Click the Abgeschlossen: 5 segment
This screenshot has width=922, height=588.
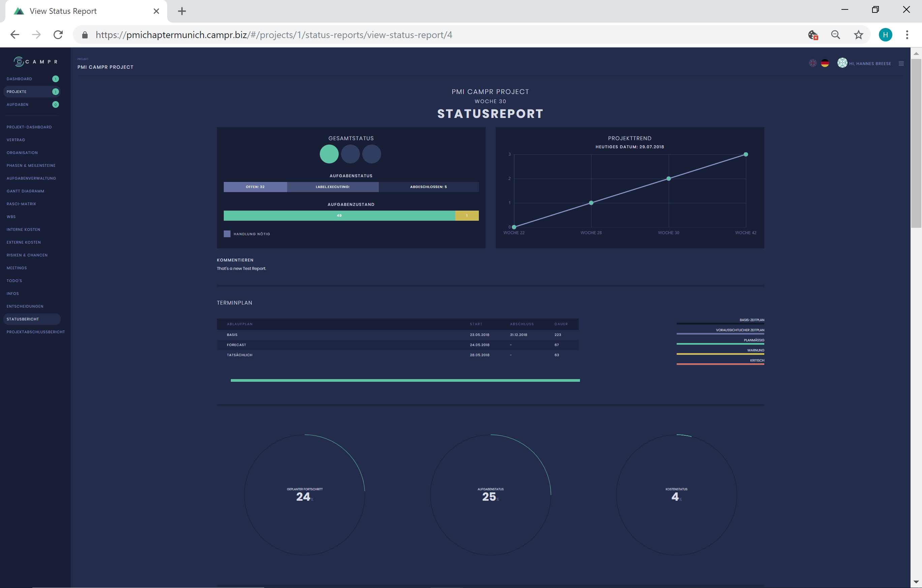point(428,187)
